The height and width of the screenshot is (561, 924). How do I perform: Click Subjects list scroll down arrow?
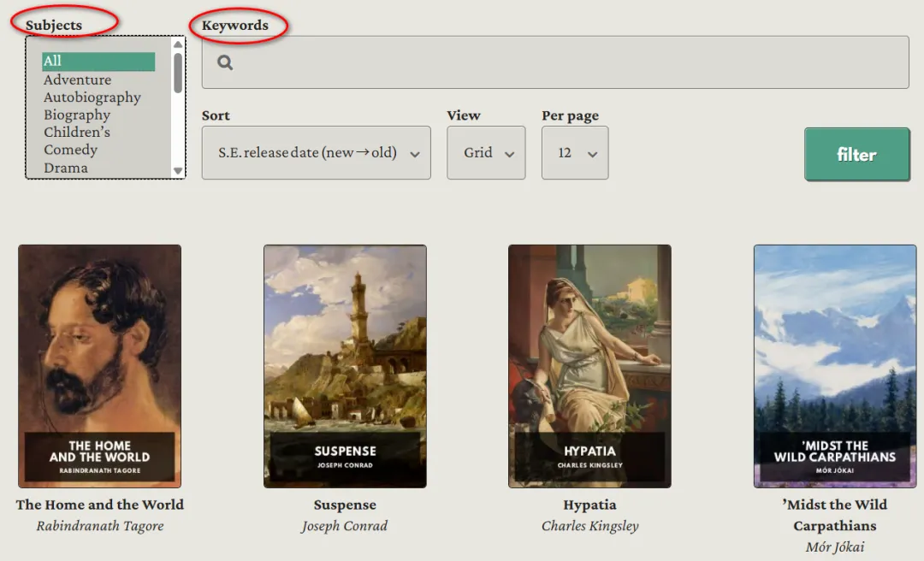pos(178,171)
